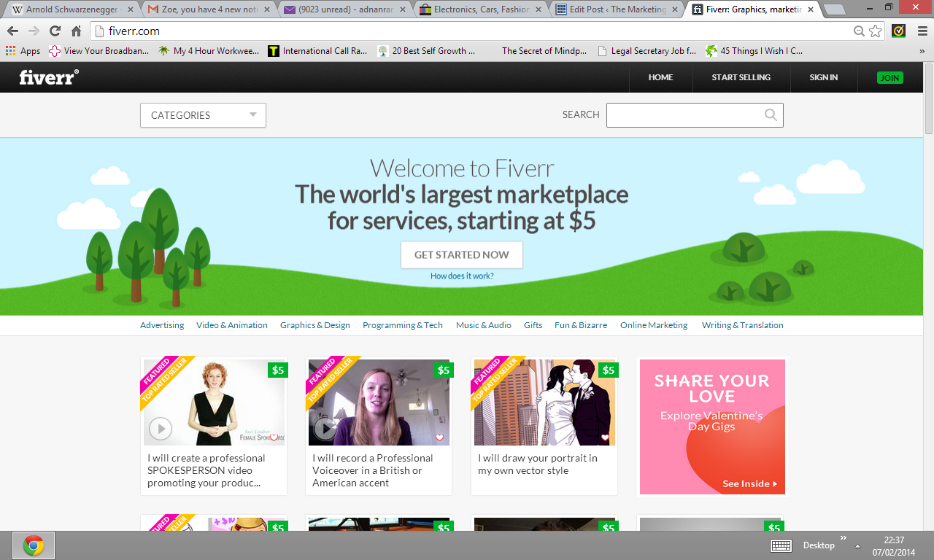Image resolution: width=934 pixels, height=560 pixels.
Task: Play the SPOKESPERSON gig video
Action: [161, 429]
